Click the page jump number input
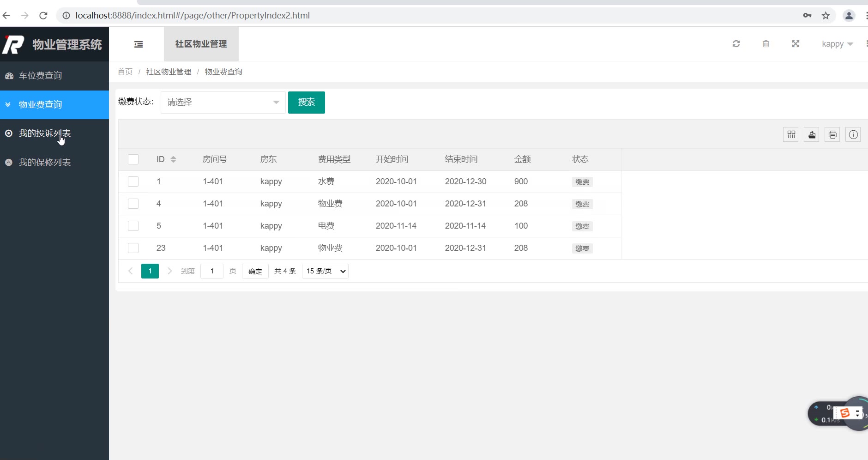Image resolution: width=868 pixels, height=460 pixels. [x=212, y=271]
